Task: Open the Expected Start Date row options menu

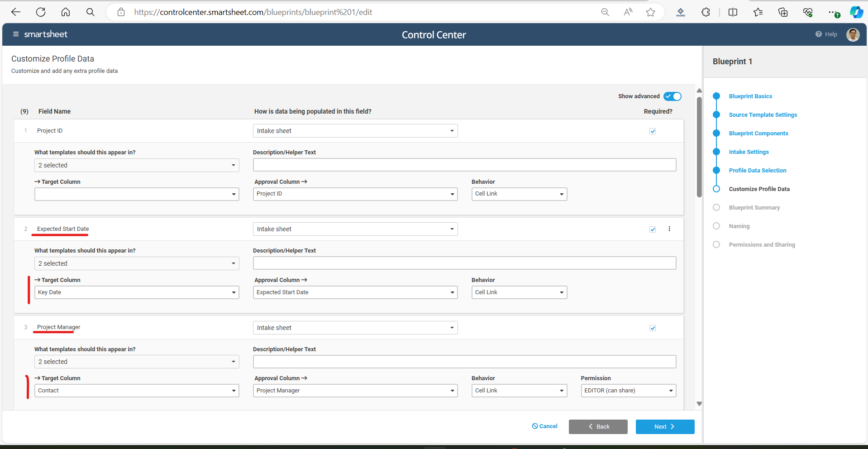Action: pos(669,229)
